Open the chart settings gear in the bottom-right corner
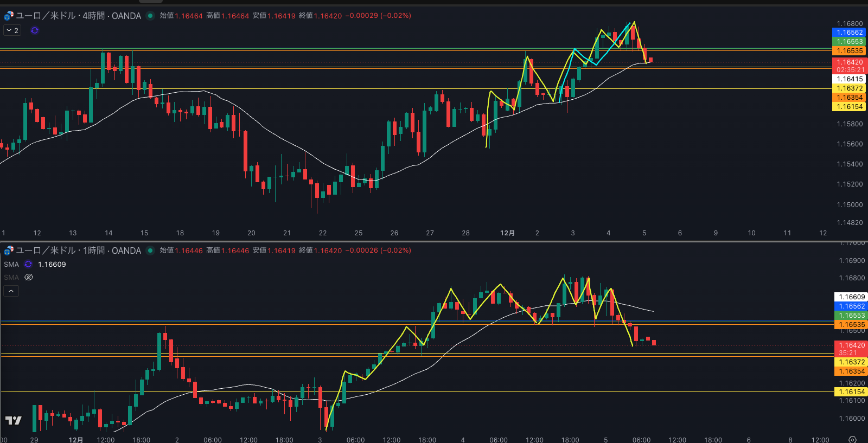868x443 pixels. (x=852, y=439)
